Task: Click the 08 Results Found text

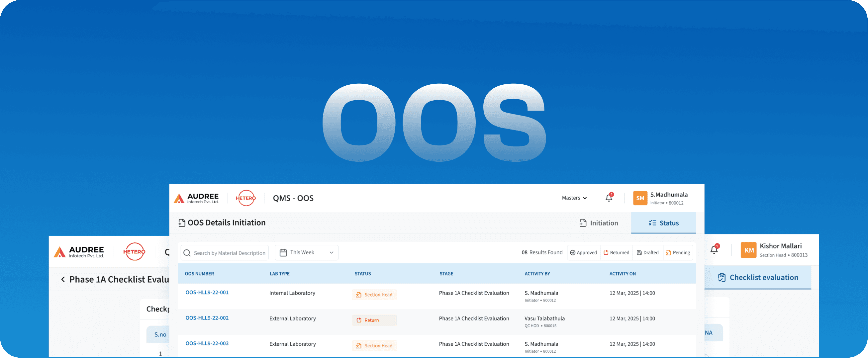Action: click(x=542, y=253)
